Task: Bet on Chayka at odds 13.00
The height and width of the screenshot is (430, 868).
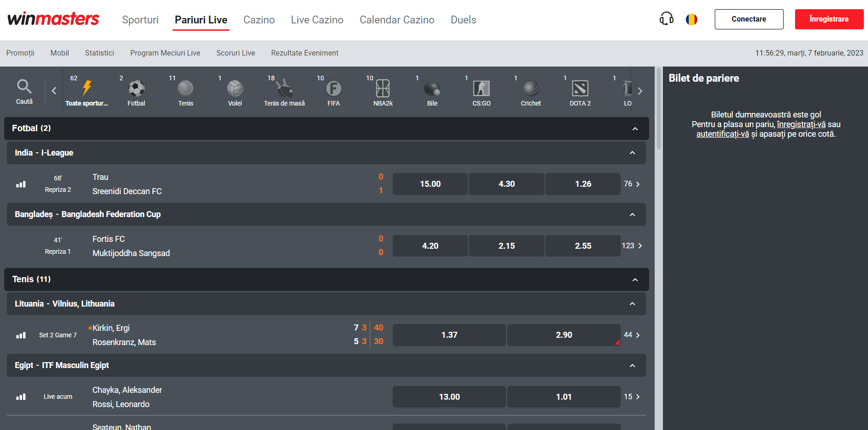Action: coord(449,396)
